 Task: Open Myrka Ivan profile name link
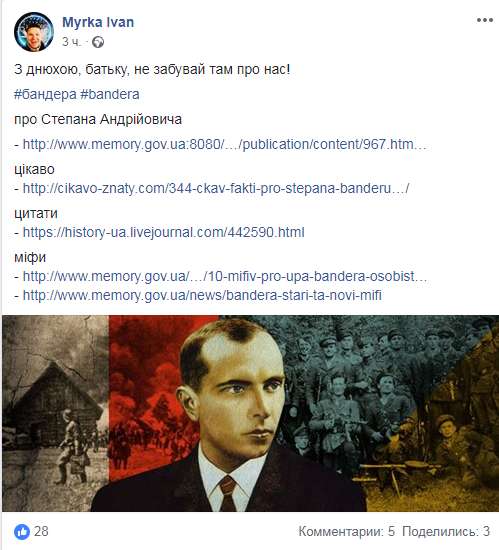pyautogui.click(x=98, y=22)
